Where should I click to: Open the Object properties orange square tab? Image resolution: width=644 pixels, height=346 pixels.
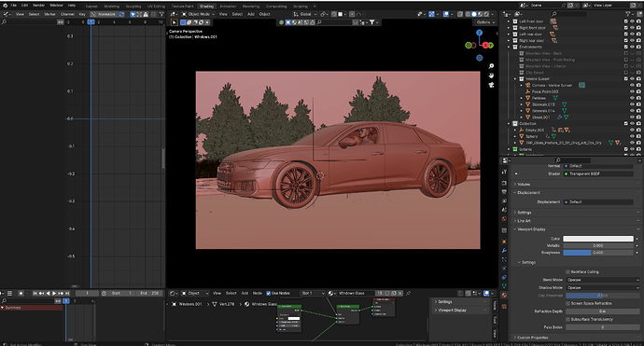click(x=504, y=242)
